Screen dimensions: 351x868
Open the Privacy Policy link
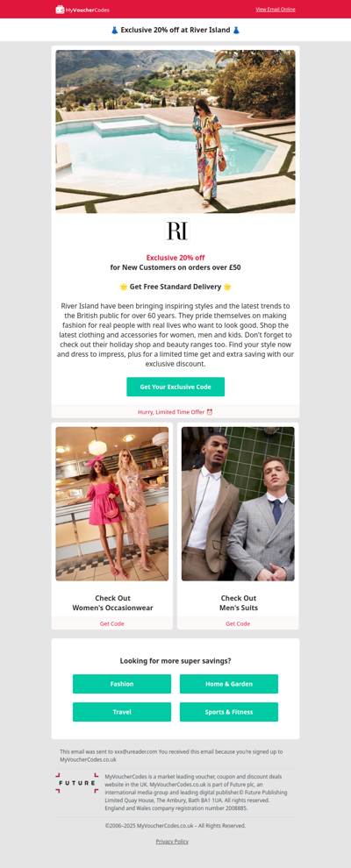(172, 842)
